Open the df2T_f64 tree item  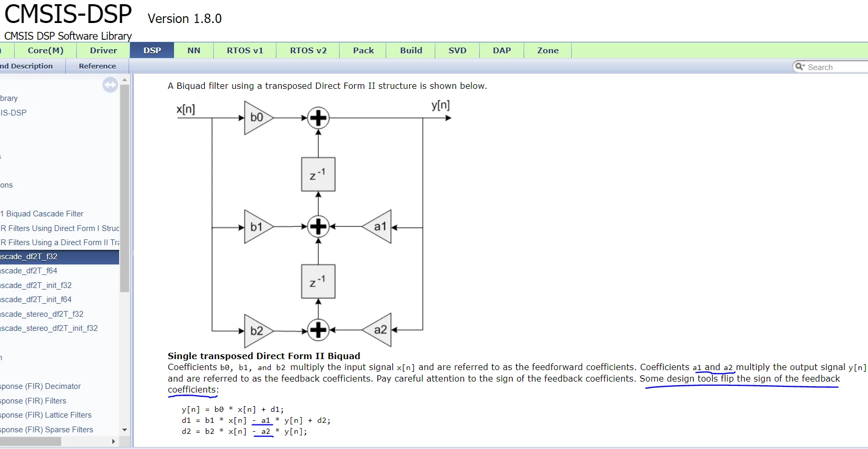pos(29,271)
